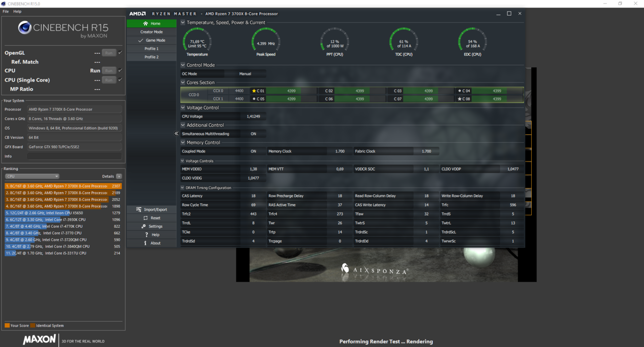
Task: Click CPU Voltage value 1,41249
Action: click(x=253, y=116)
